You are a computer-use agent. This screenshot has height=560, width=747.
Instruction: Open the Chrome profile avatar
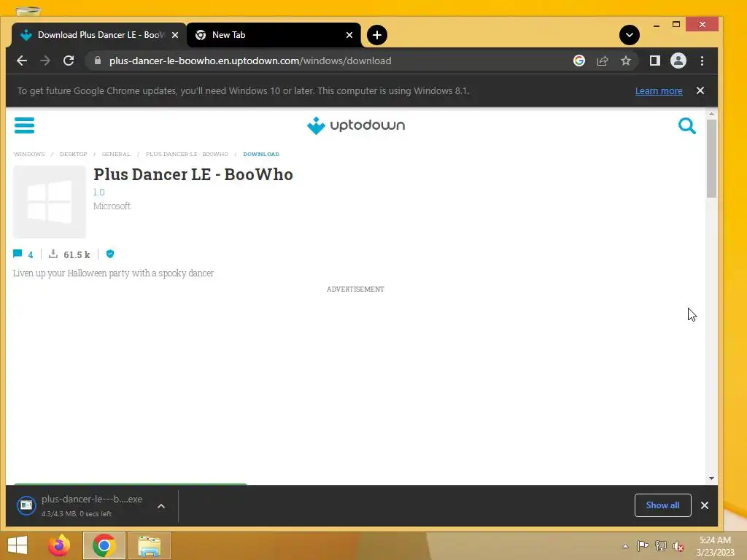[x=678, y=61]
